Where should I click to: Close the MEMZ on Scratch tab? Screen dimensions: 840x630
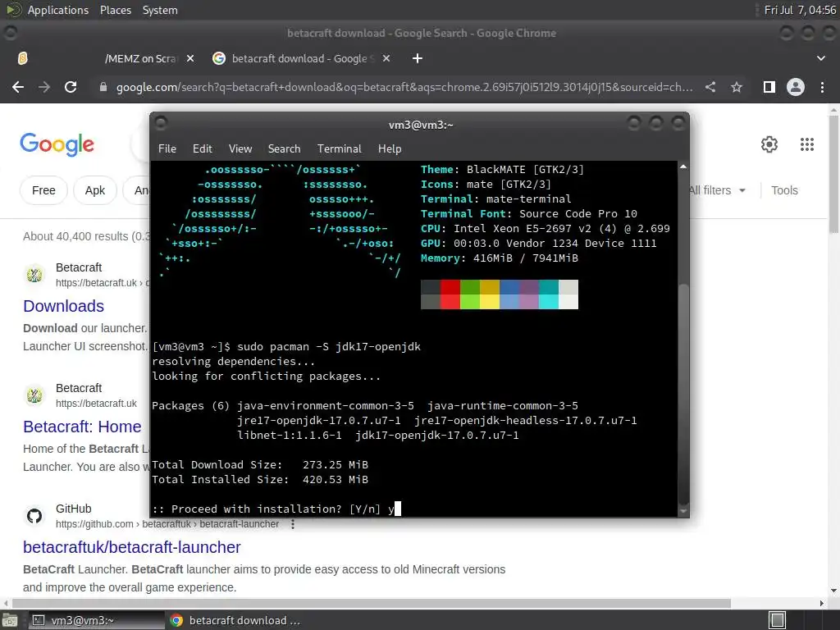(190, 58)
